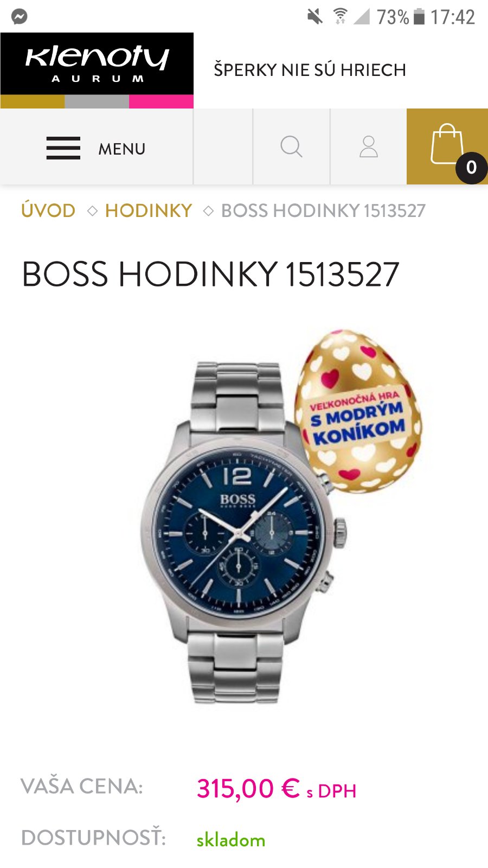Tap the muted sound status icon
The width and height of the screenshot is (488, 868).
[314, 17]
